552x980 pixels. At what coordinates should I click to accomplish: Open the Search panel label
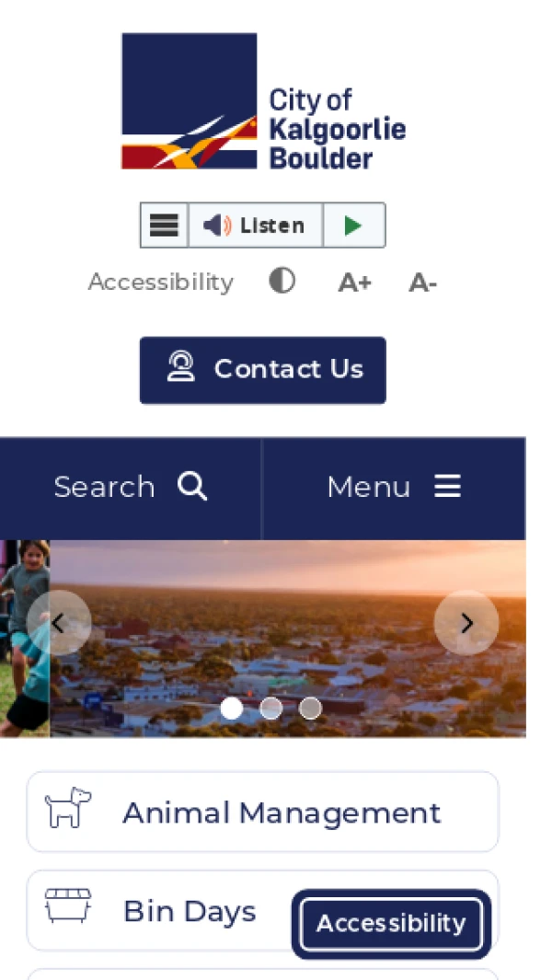tap(104, 487)
